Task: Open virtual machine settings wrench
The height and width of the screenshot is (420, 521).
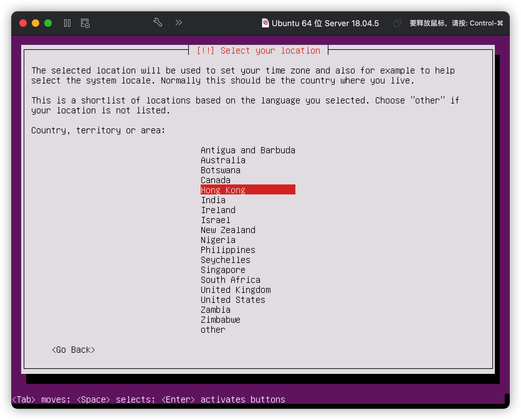Action: click(x=158, y=22)
